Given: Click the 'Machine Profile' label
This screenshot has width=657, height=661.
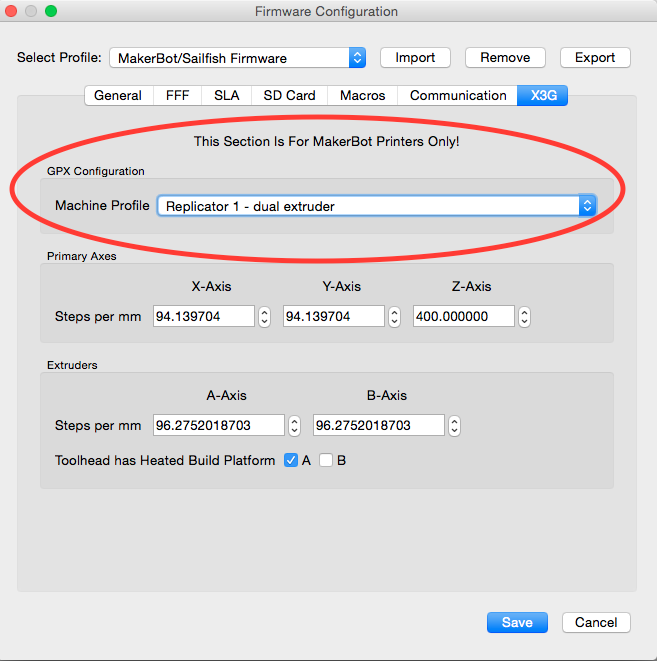Looking at the screenshot, I should coord(102,205).
